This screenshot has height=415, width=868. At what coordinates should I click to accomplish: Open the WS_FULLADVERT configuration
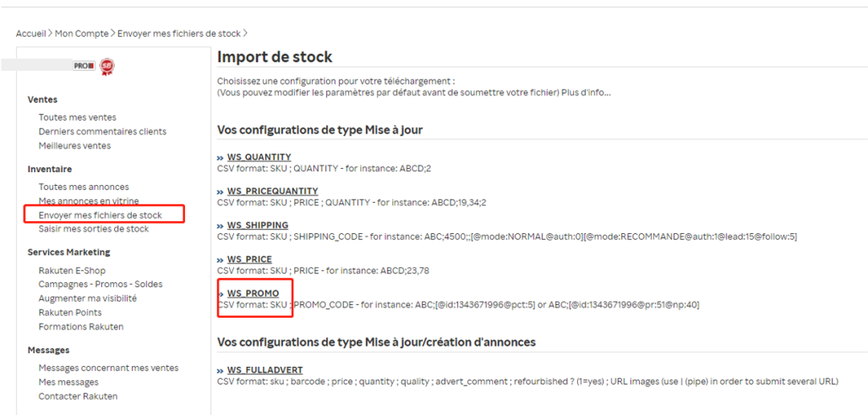click(264, 370)
